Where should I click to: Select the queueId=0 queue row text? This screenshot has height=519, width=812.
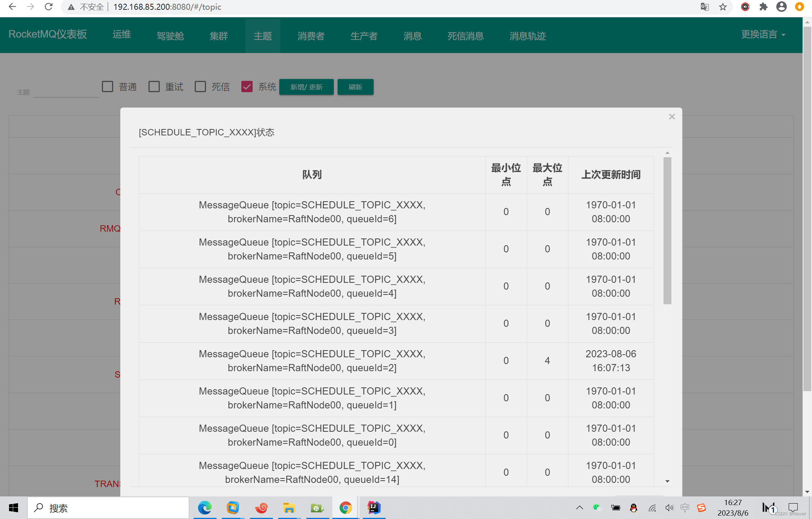(x=312, y=435)
